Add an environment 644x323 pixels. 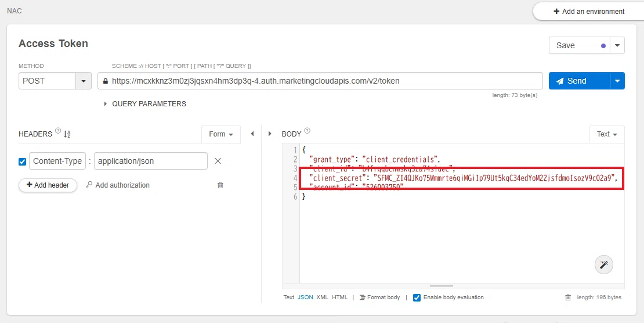[x=589, y=12]
